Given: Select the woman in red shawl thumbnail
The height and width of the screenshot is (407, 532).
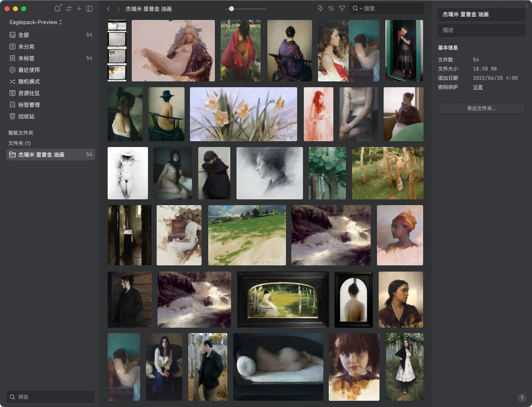Looking at the screenshot, I should pyautogui.click(x=241, y=51).
